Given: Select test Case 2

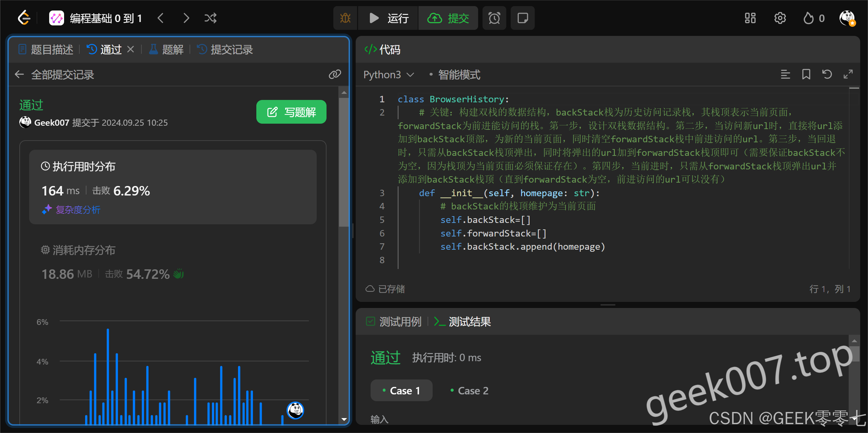Looking at the screenshot, I should pos(470,391).
